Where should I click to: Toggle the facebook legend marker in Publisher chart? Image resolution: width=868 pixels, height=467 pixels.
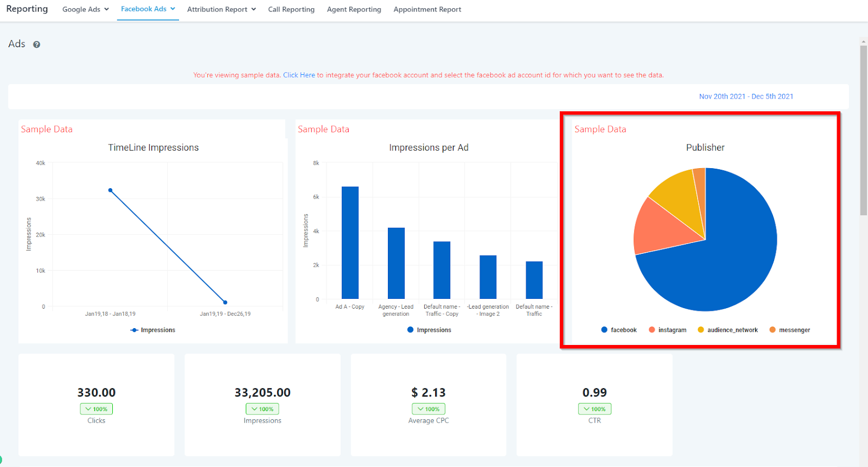click(604, 330)
